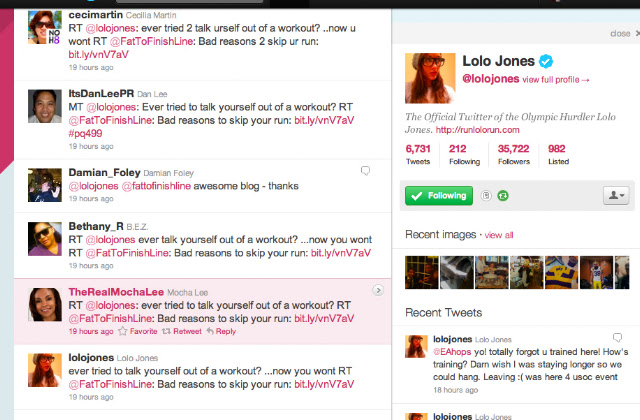Open view all recent images link

(499, 235)
